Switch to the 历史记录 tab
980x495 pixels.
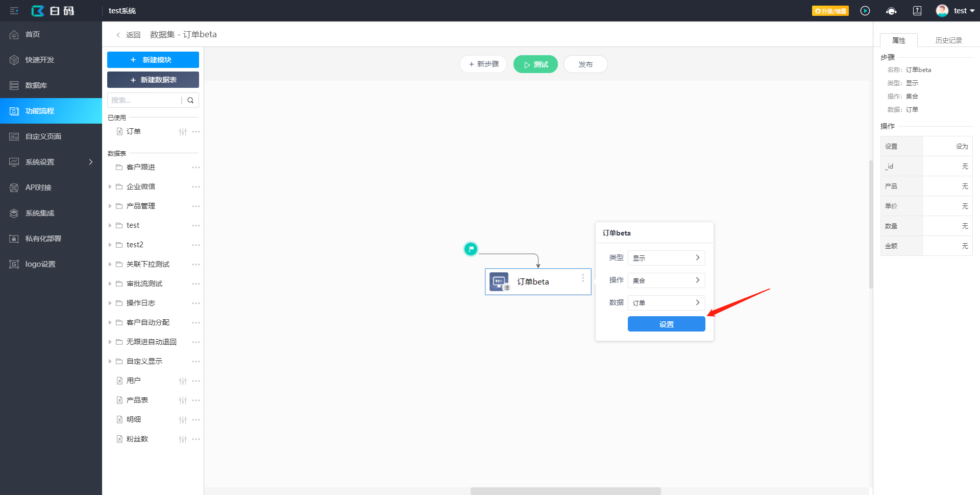coord(948,40)
